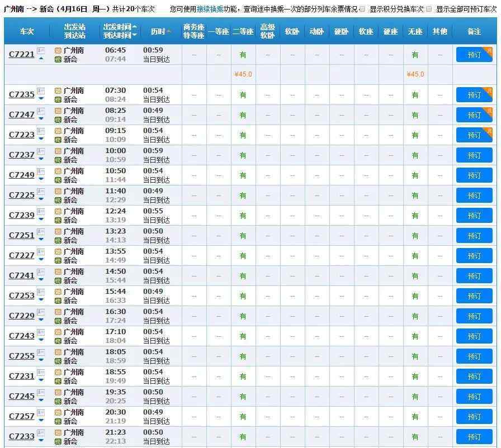Viewport: 501px width, 448px height.
Task: Click the green arrival-station icon in C7221 row
Action: [x=58, y=59]
